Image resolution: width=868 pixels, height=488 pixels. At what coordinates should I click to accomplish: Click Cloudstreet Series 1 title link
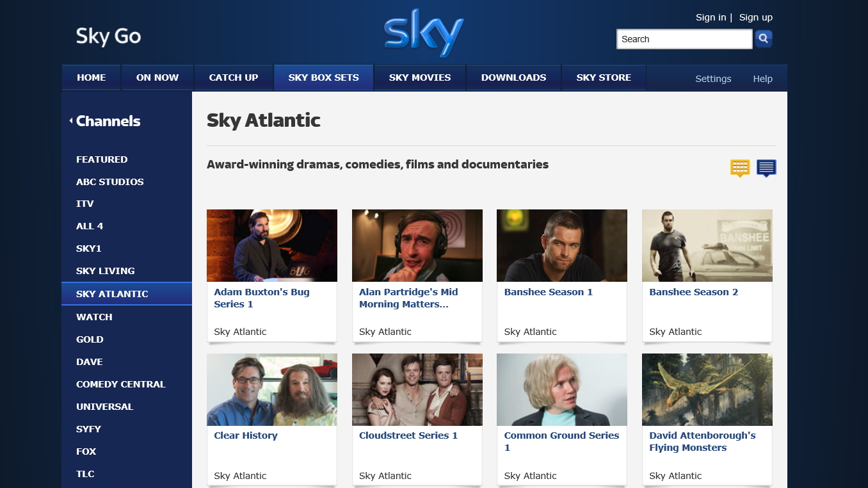click(x=408, y=435)
